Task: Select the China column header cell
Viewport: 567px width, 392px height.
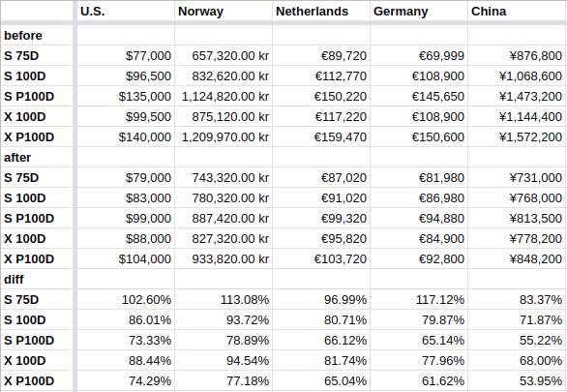Action: [x=517, y=12]
